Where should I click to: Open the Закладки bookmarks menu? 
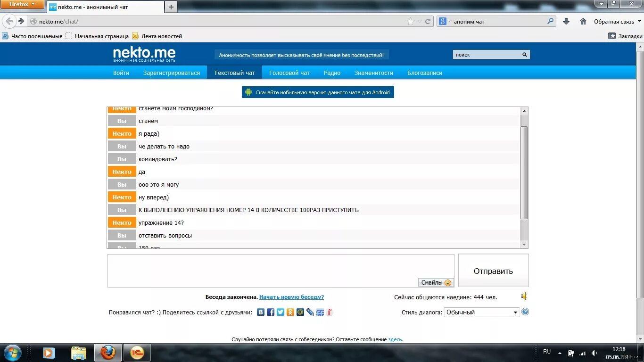(x=625, y=36)
